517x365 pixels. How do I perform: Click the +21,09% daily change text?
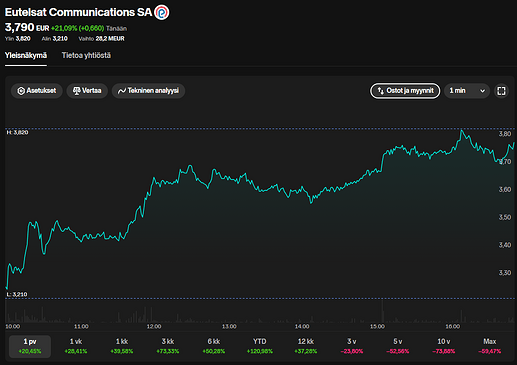pyautogui.click(x=78, y=28)
